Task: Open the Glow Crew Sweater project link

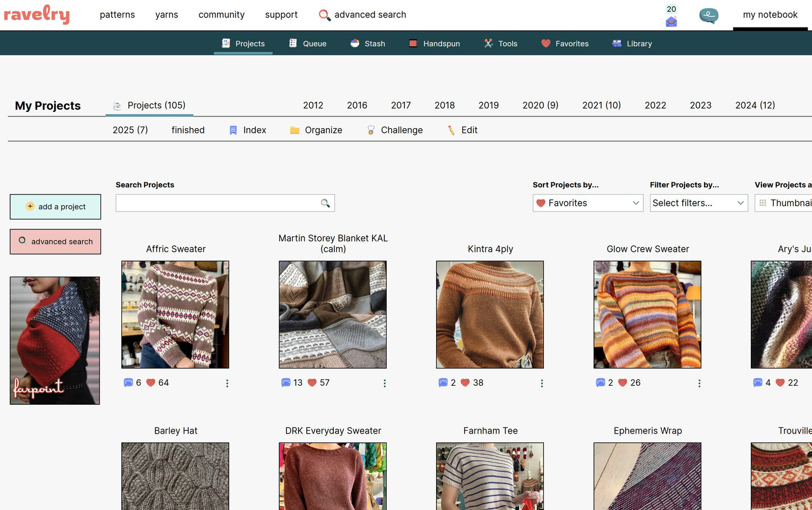Action: (647, 249)
